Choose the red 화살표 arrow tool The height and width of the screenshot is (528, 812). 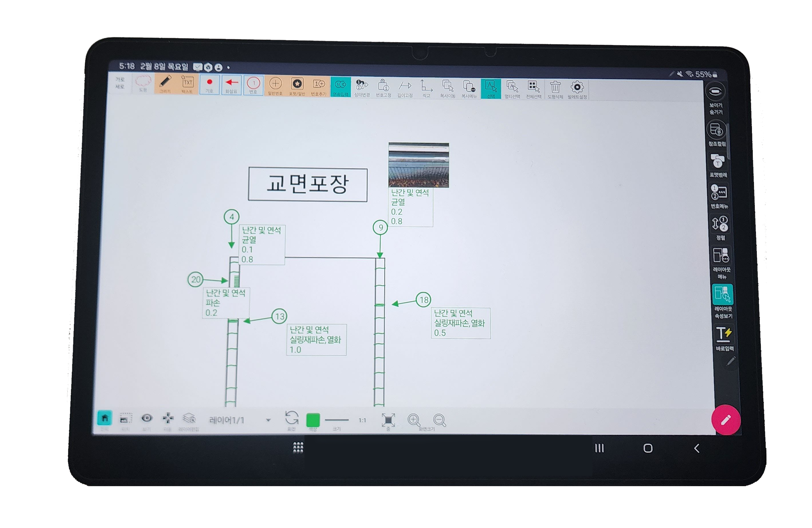[x=231, y=84]
